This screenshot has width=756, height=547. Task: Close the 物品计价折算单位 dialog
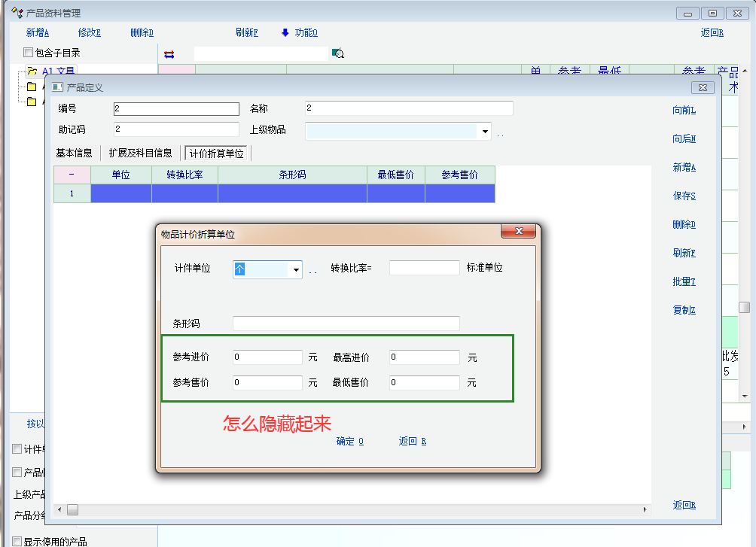[518, 232]
